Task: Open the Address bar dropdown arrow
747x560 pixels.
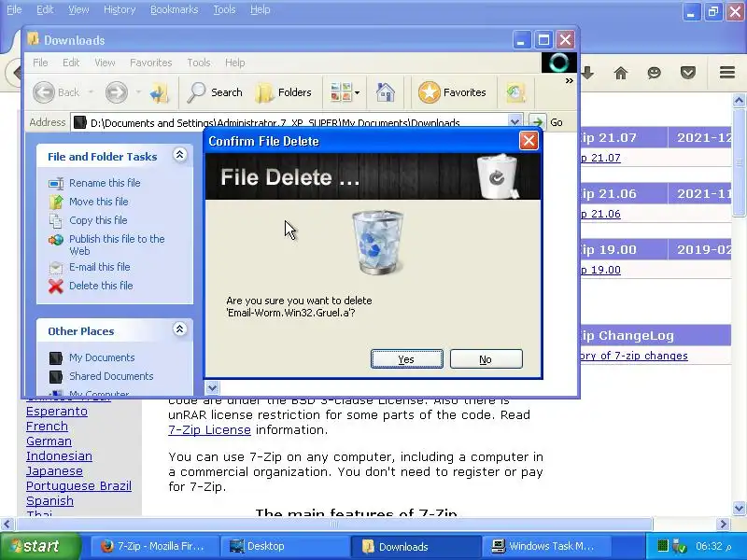Action: point(514,122)
